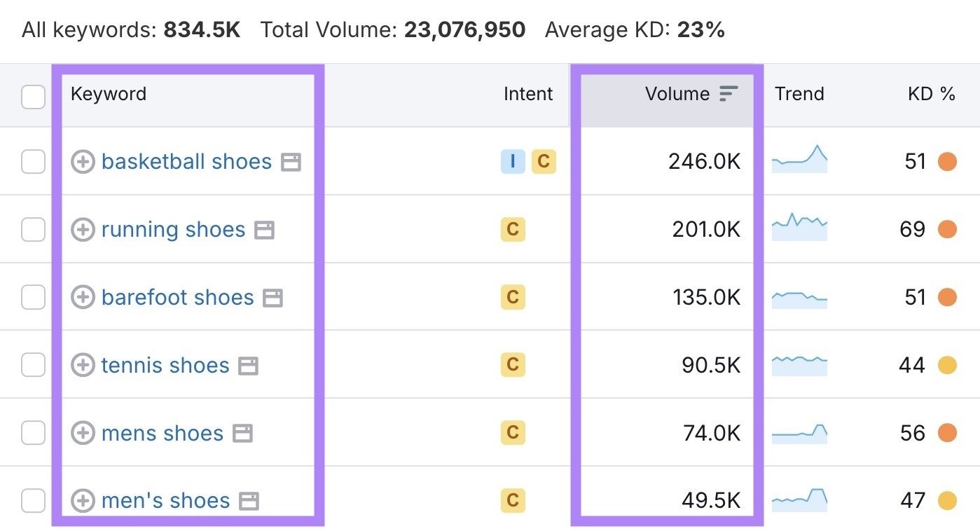Add men's shoes keyword via plus icon
The width and height of the screenshot is (980, 531).
[83, 501]
